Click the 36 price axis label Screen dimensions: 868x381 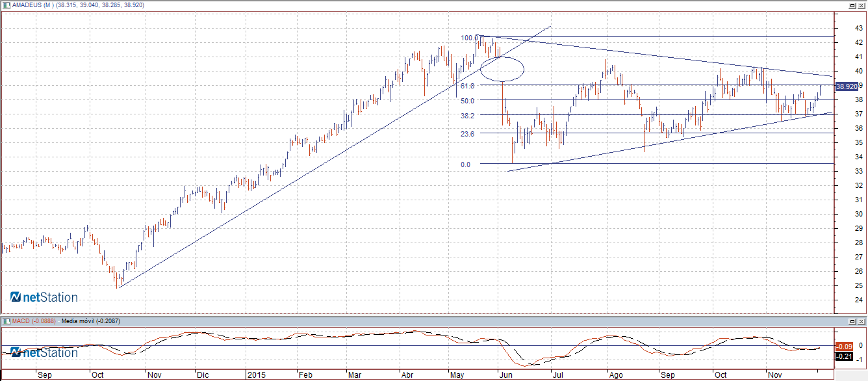[858, 128]
